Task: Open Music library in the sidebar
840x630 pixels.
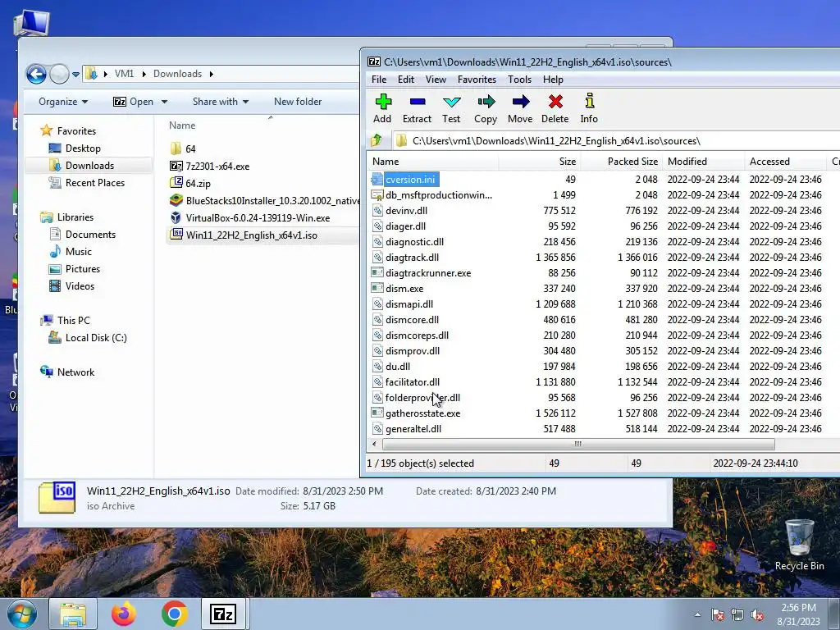Action: click(78, 251)
